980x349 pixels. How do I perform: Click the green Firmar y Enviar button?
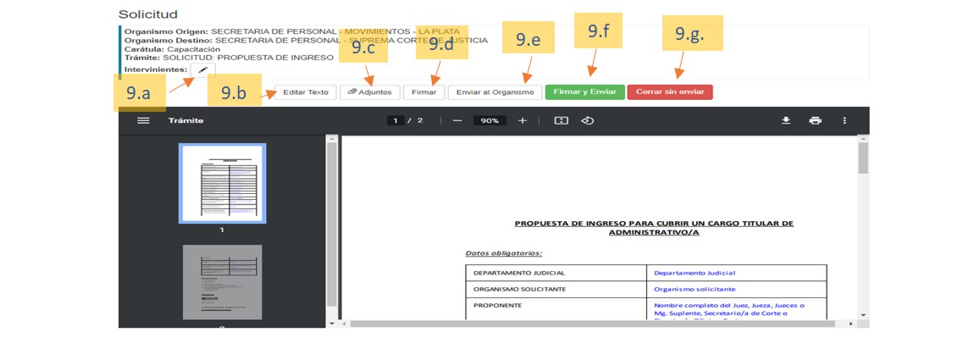pos(584,92)
